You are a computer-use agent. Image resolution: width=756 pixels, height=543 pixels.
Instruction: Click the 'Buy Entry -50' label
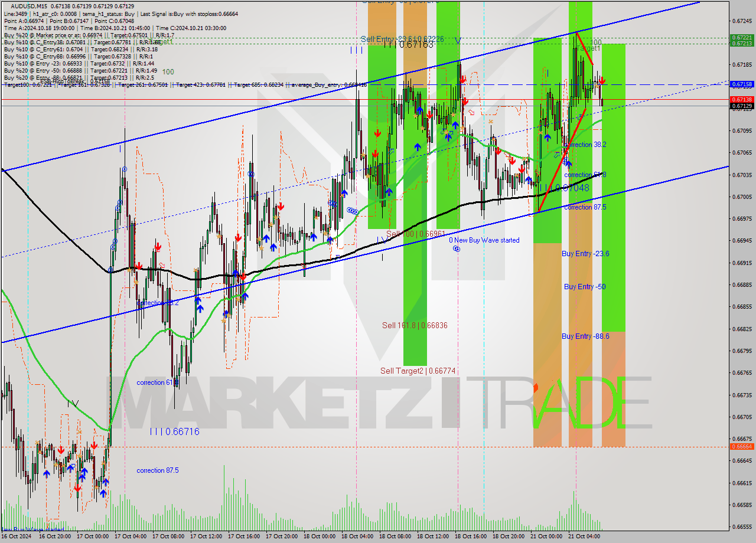point(585,286)
